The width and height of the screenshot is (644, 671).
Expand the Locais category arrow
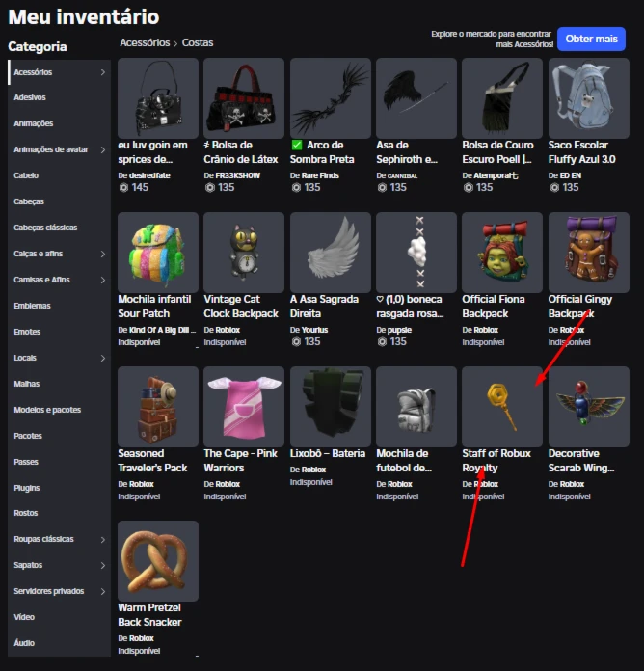click(103, 358)
